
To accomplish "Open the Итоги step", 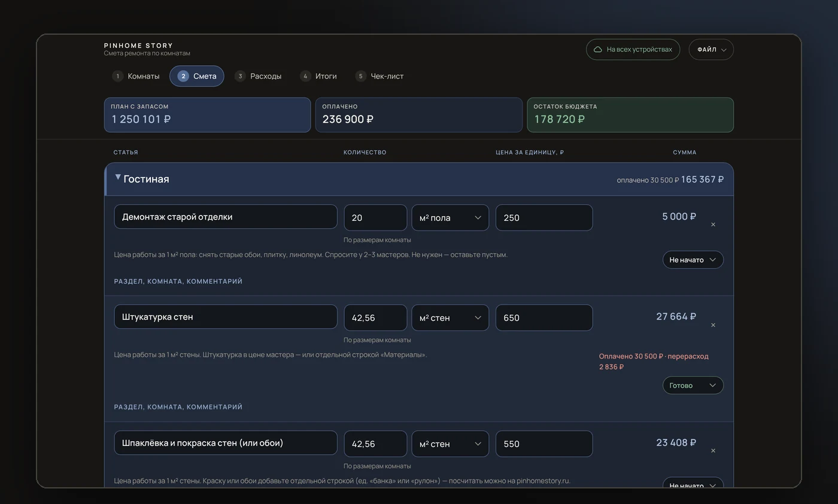I will point(318,76).
